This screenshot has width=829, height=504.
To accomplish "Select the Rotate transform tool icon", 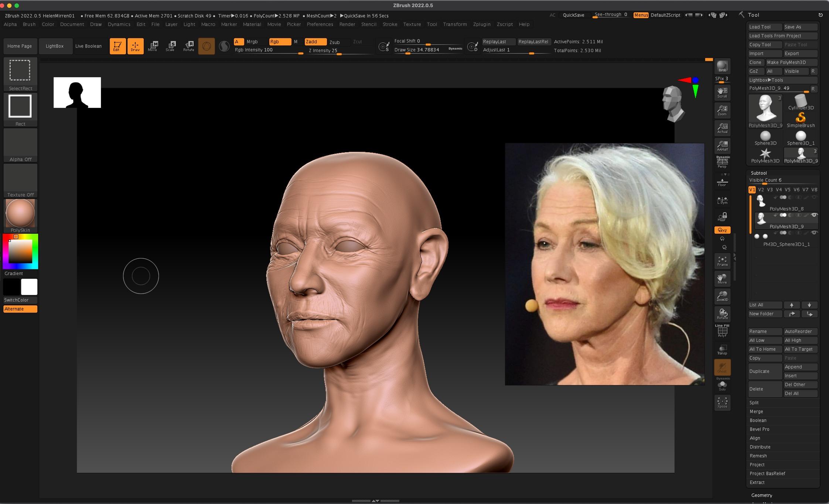I will (188, 46).
